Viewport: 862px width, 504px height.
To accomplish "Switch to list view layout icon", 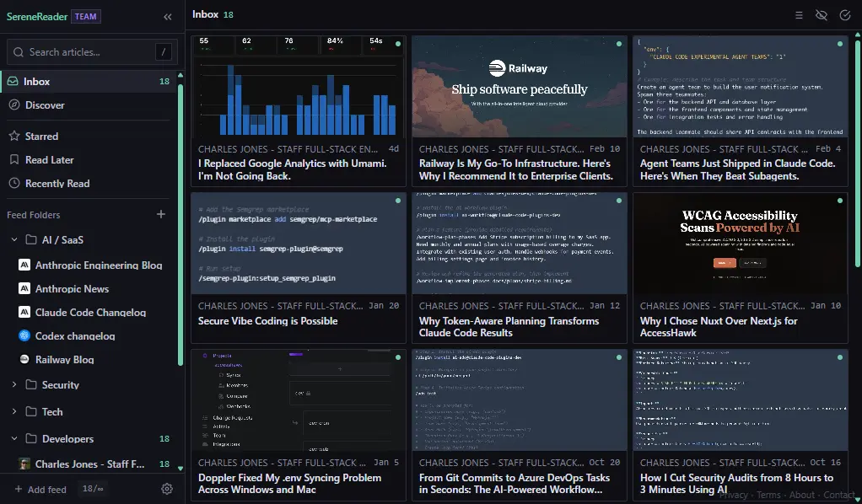I will (799, 15).
